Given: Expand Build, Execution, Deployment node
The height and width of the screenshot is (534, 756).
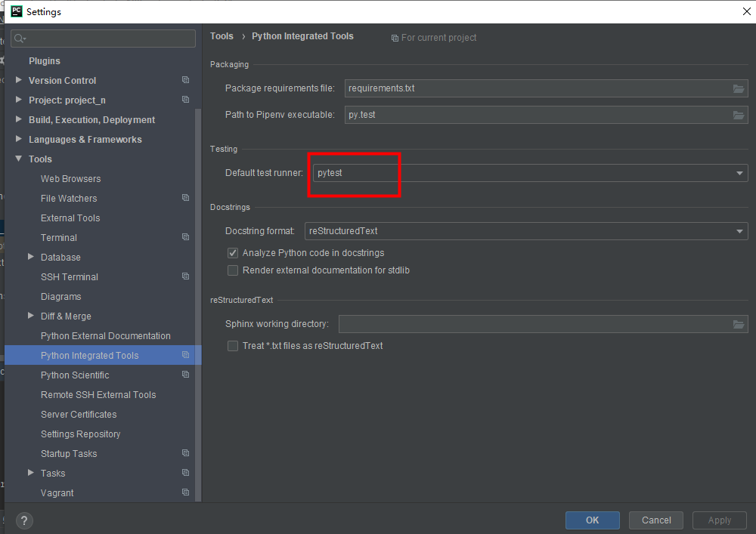Looking at the screenshot, I should 19,119.
